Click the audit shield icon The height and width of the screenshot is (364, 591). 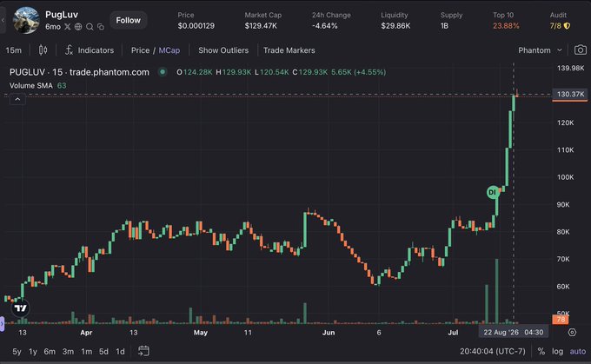(567, 26)
